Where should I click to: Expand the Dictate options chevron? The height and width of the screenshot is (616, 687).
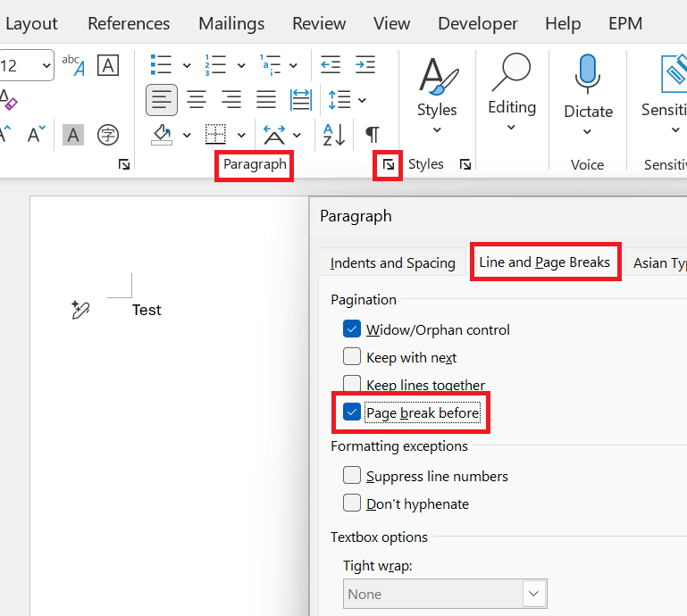pos(587,131)
